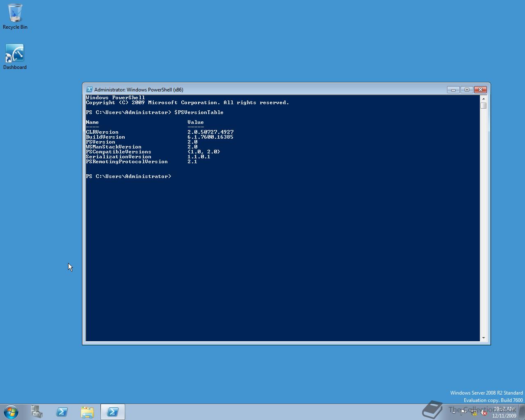Maximize the PowerShell window
The width and height of the screenshot is (525, 420).
click(x=466, y=89)
